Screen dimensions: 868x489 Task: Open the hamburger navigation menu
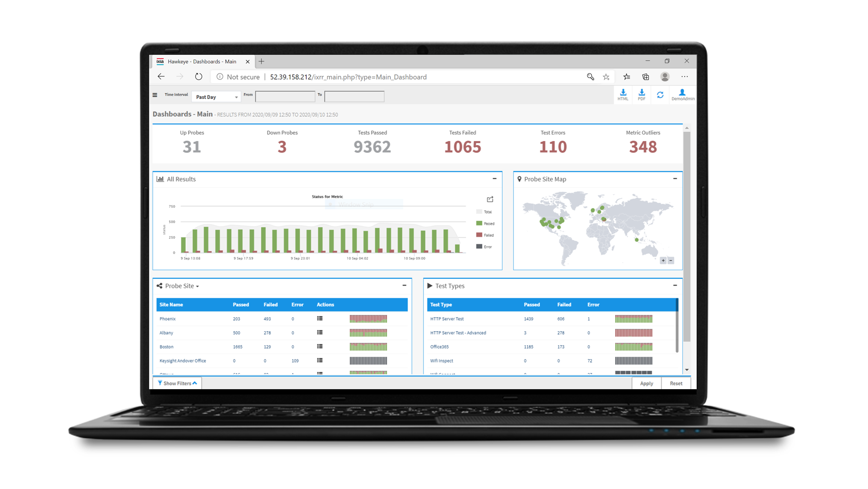(155, 95)
